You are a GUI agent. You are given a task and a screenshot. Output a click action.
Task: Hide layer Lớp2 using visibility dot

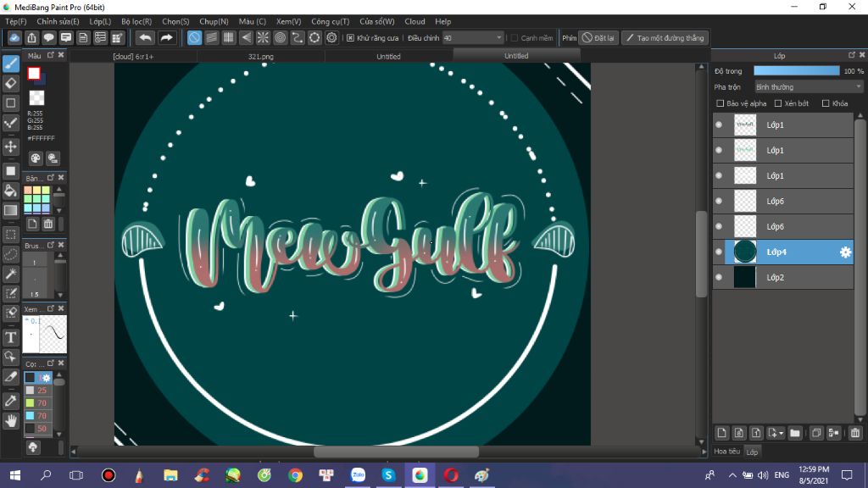tap(719, 277)
